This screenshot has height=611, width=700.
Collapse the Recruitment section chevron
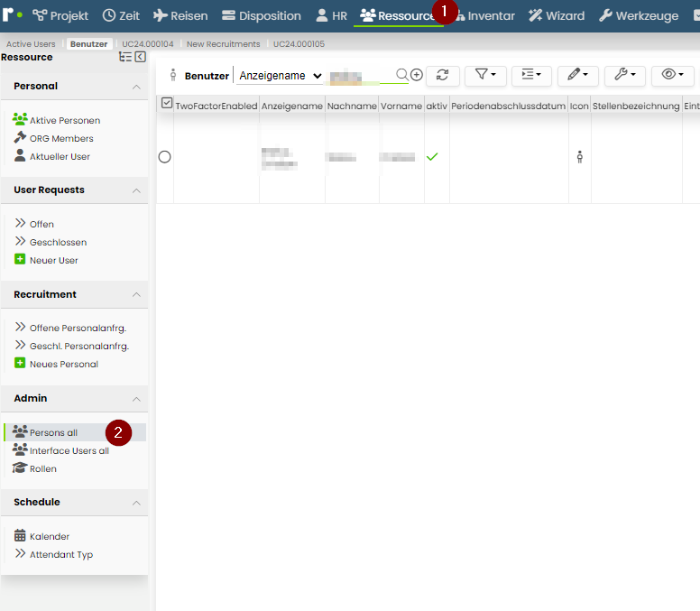[x=136, y=295]
